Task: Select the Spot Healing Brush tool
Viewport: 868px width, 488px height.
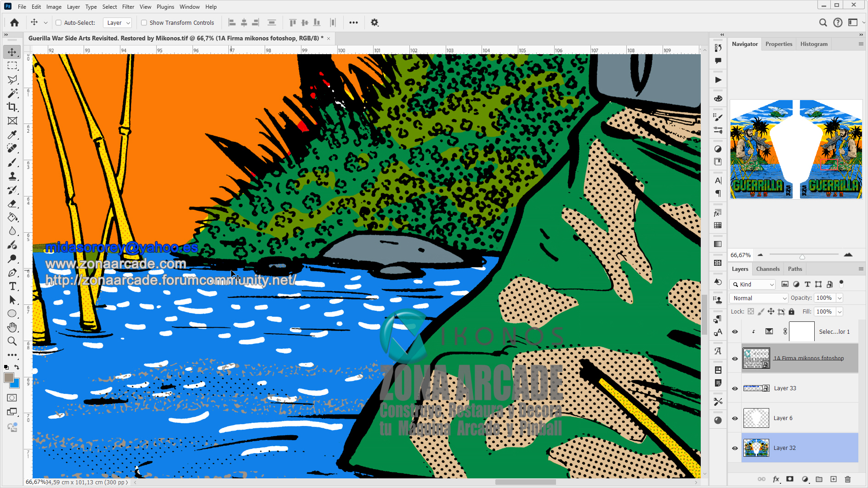Action: tap(12, 148)
